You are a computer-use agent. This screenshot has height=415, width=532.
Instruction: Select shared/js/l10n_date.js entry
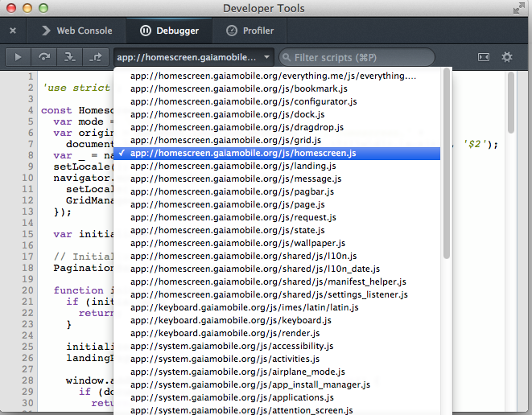[277, 269]
